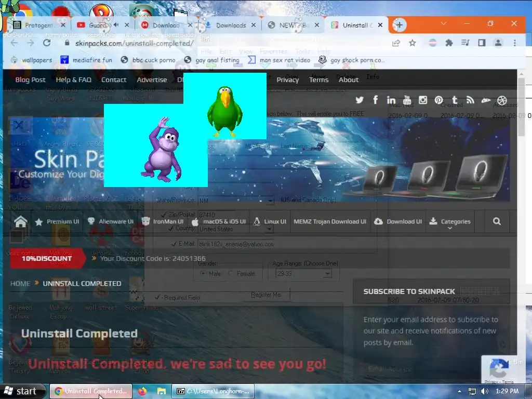Screen dimensions: 532x399
Task: Click the address bar padlock icon
Action: tap(67, 43)
